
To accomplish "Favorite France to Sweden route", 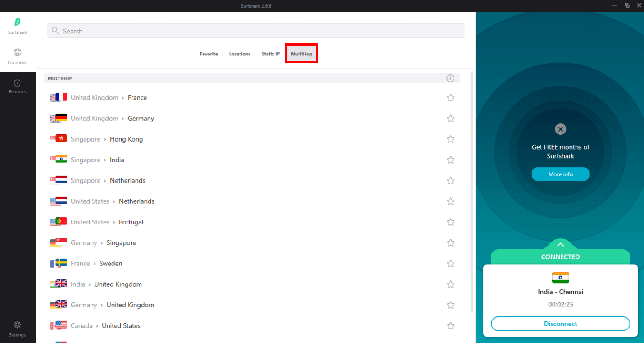I will 450,264.
